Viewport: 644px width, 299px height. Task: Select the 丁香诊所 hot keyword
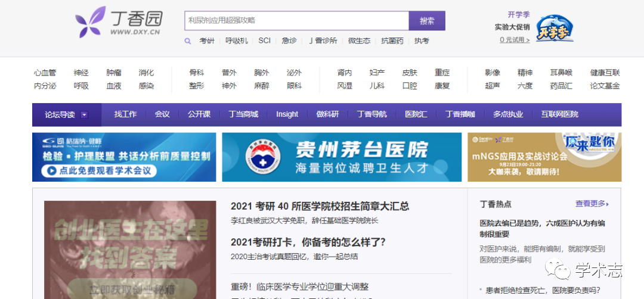pyautogui.click(x=323, y=41)
